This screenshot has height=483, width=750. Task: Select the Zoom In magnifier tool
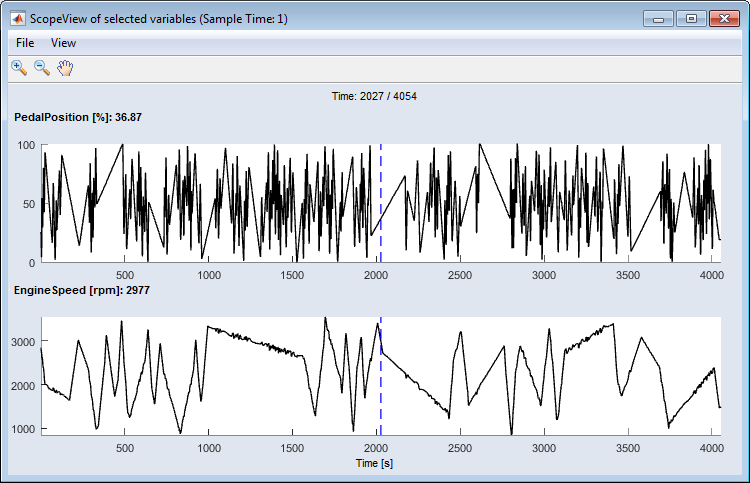tap(19, 68)
